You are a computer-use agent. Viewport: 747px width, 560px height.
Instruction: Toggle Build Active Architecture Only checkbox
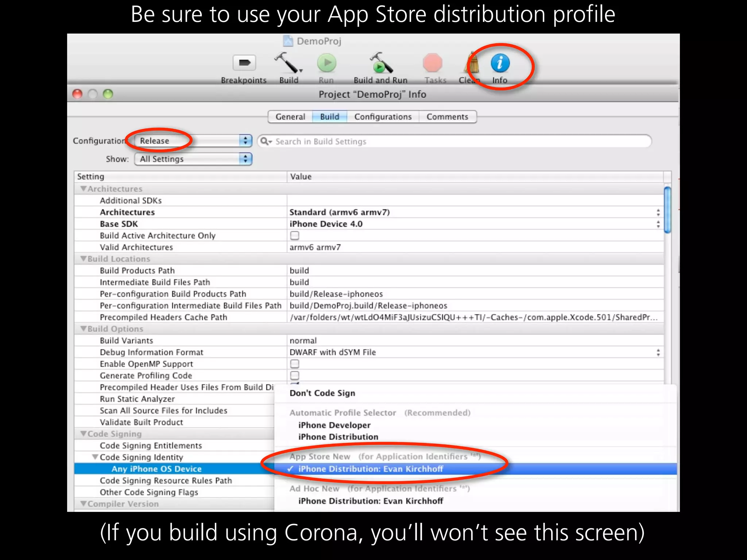click(295, 236)
